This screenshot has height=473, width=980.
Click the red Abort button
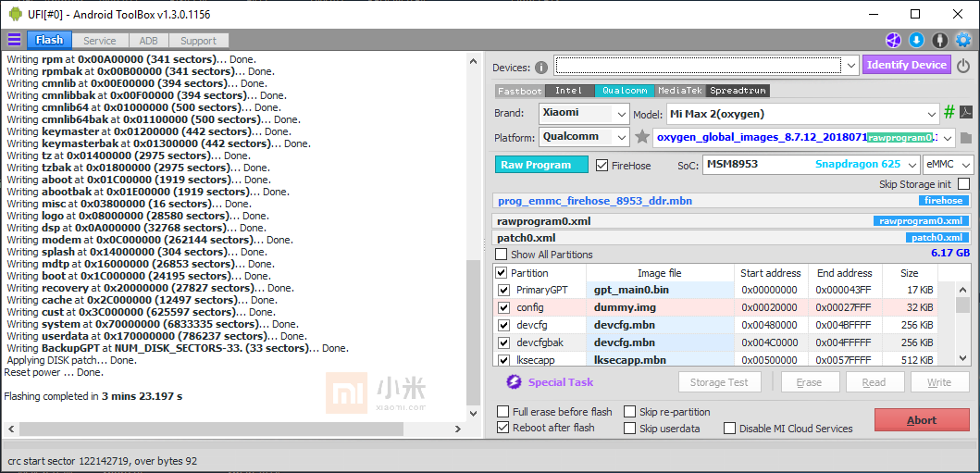coord(922,420)
